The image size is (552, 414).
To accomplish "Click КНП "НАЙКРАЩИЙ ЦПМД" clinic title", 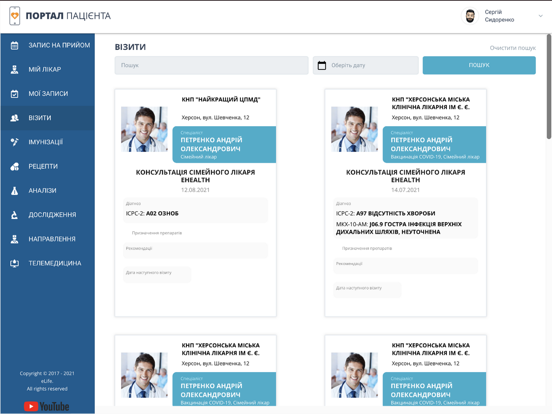I will click(221, 100).
